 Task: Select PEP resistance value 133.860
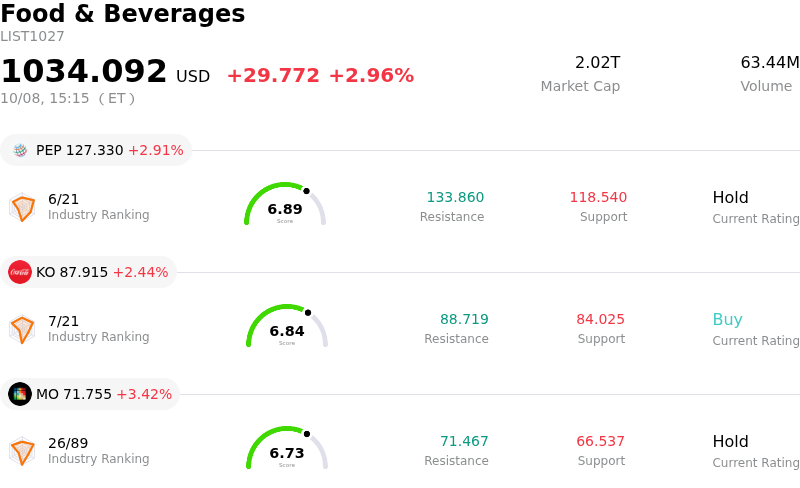(x=455, y=197)
